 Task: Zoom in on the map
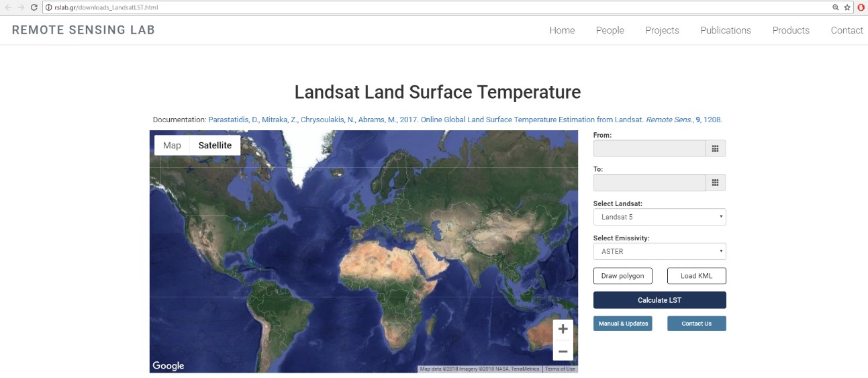[563, 329]
